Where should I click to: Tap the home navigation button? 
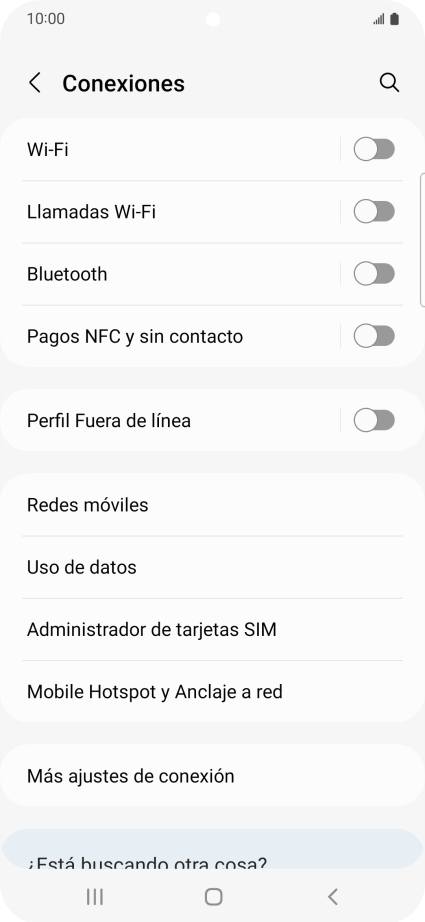(213, 897)
